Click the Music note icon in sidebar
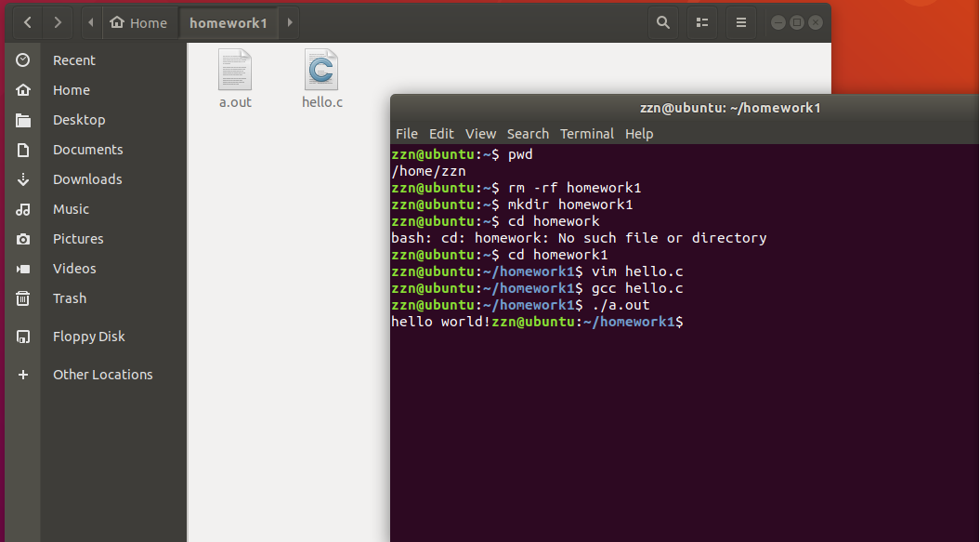 click(23, 209)
